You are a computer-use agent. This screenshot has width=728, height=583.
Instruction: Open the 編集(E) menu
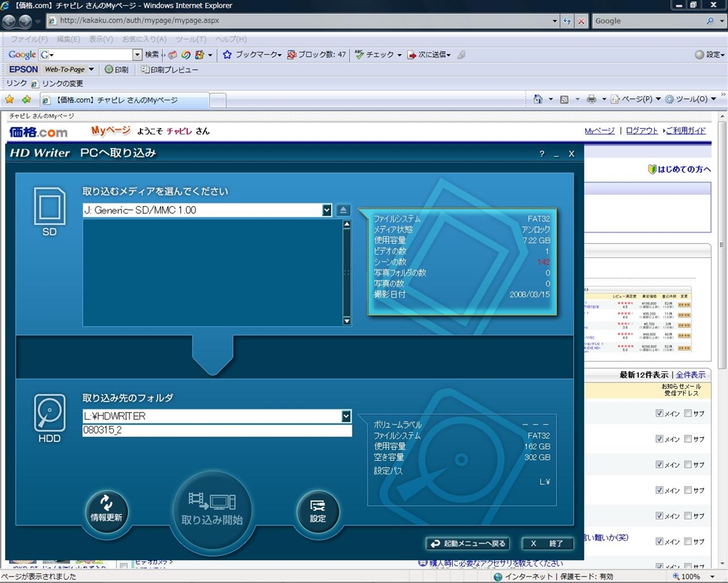[x=68, y=39]
